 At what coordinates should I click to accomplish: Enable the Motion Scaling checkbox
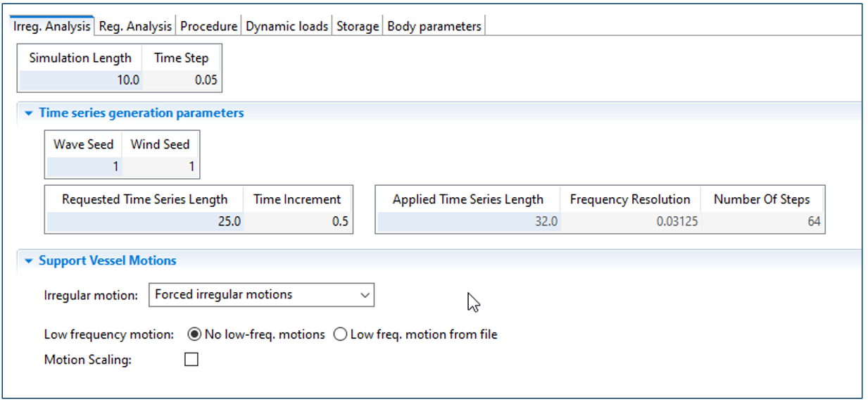pos(191,360)
